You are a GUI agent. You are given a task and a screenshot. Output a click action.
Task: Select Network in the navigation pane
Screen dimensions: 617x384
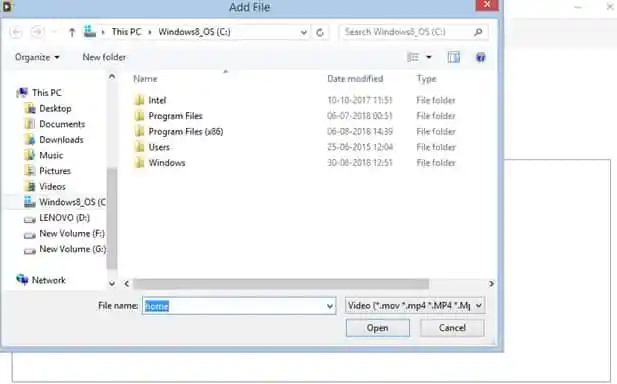pyautogui.click(x=41, y=280)
